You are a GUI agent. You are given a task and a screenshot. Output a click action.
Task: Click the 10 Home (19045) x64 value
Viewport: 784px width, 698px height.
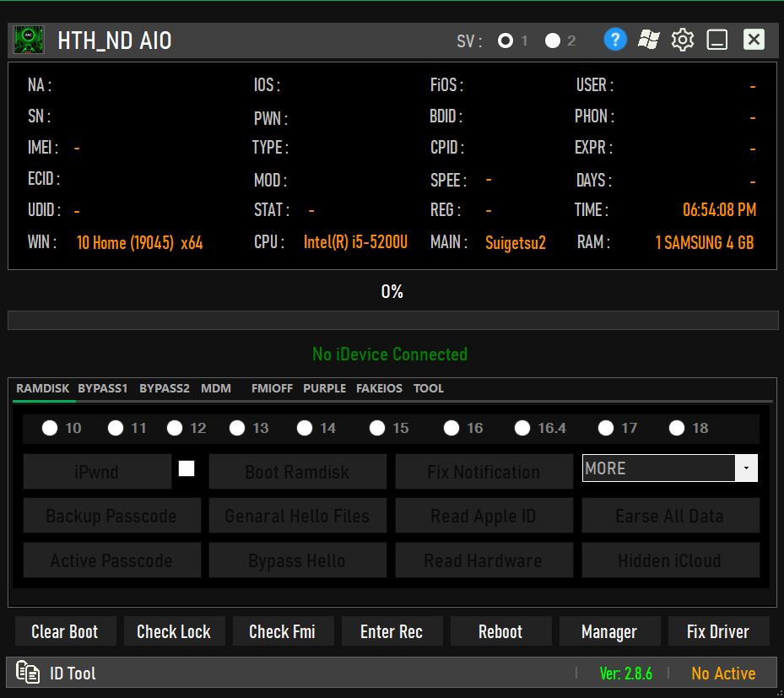(x=139, y=242)
